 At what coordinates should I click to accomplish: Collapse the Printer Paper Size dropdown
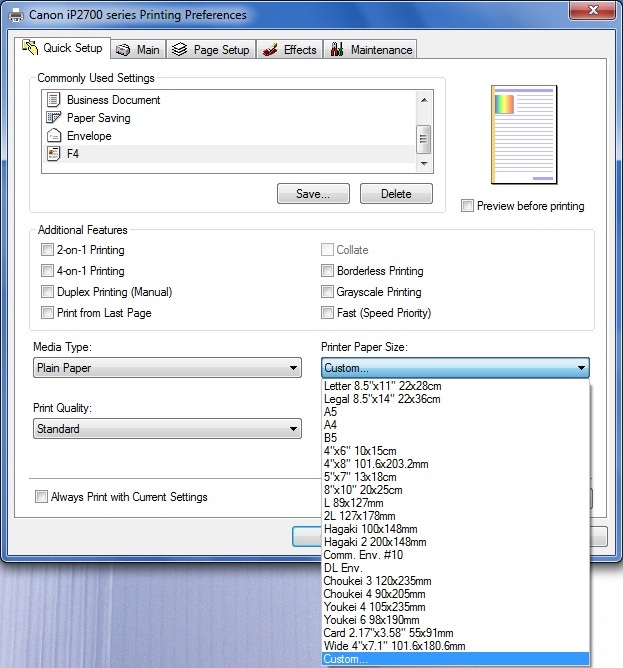[x=455, y=368]
